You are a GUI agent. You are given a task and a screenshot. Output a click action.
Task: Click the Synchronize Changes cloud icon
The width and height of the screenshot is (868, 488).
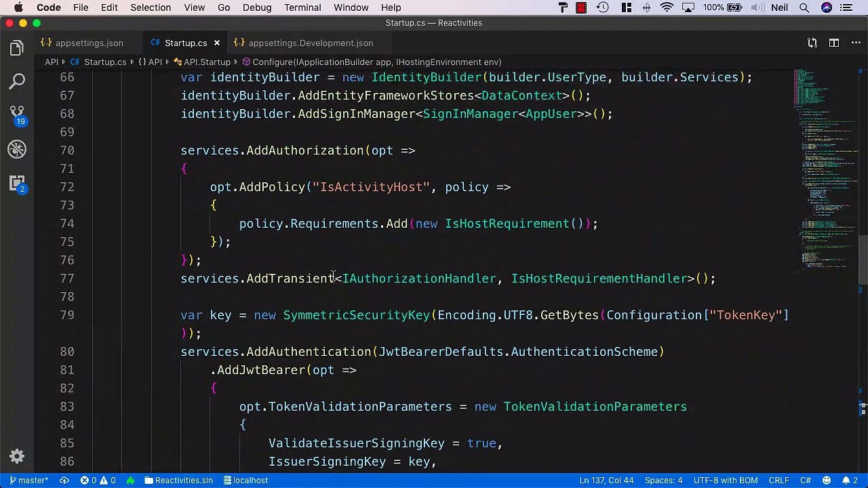(x=64, y=480)
